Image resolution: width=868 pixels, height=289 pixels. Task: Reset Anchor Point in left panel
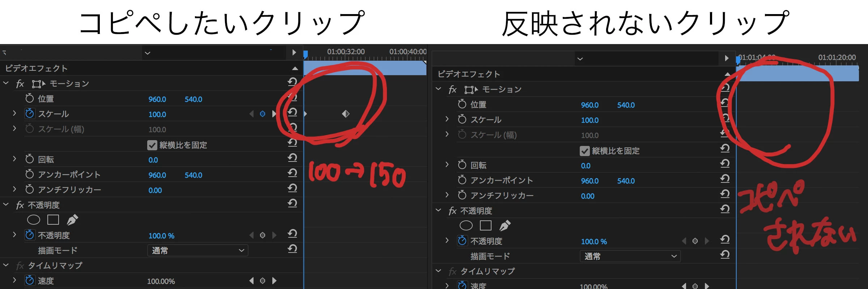[x=292, y=173]
